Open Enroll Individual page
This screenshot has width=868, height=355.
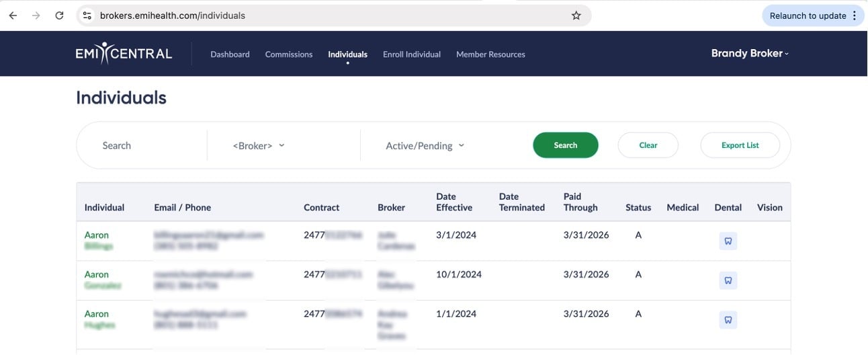(x=412, y=54)
